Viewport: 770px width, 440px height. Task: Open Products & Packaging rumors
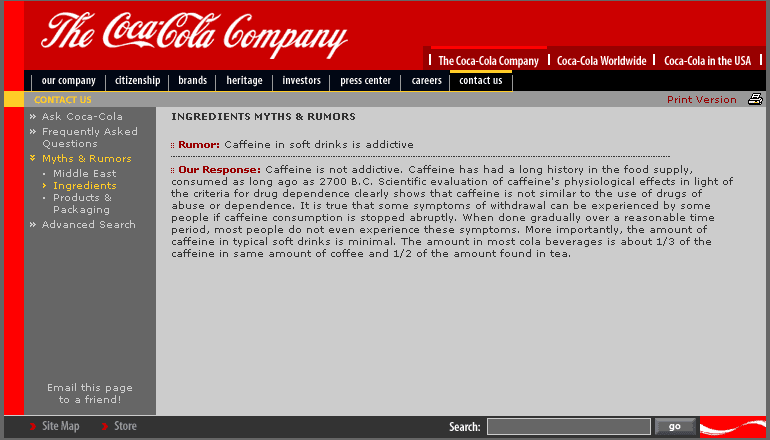[82, 203]
